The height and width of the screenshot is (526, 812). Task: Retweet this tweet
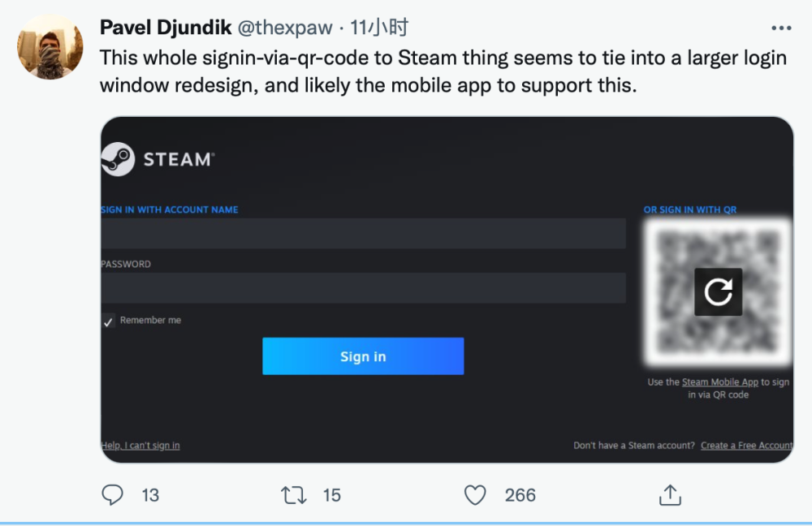click(x=294, y=495)
